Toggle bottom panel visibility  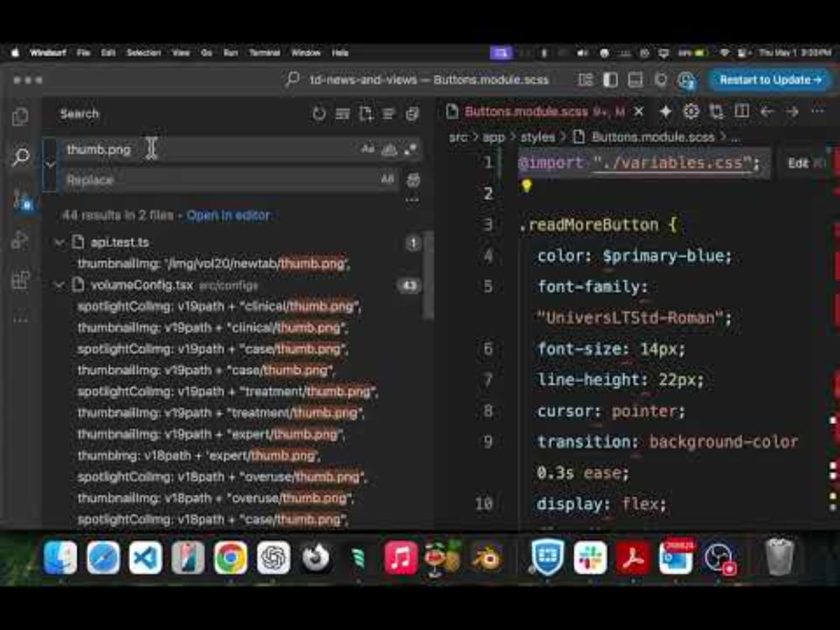(635, 80)
